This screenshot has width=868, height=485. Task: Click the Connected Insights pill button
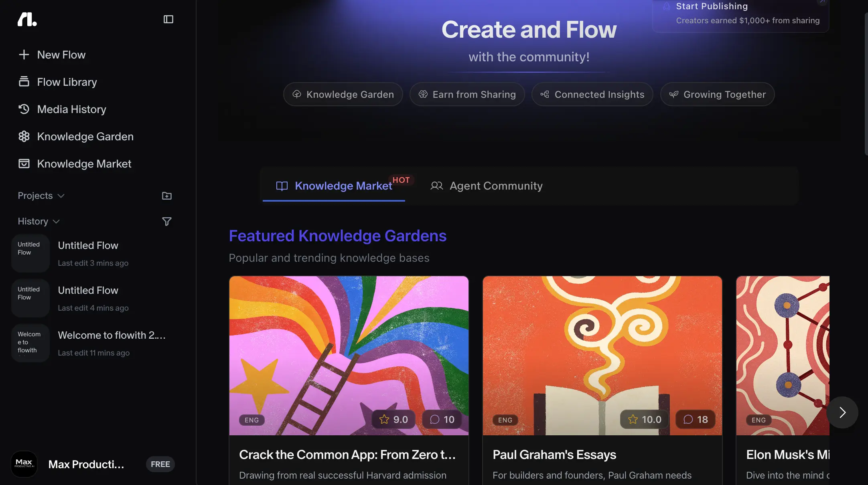[592, 94]
